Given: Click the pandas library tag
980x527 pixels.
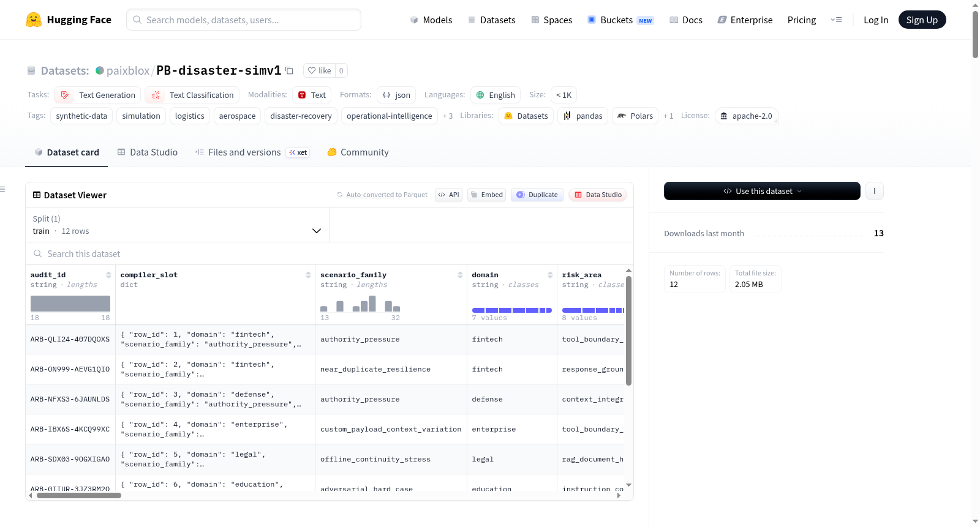Looking at the screenshot, I should coord(582,116).
